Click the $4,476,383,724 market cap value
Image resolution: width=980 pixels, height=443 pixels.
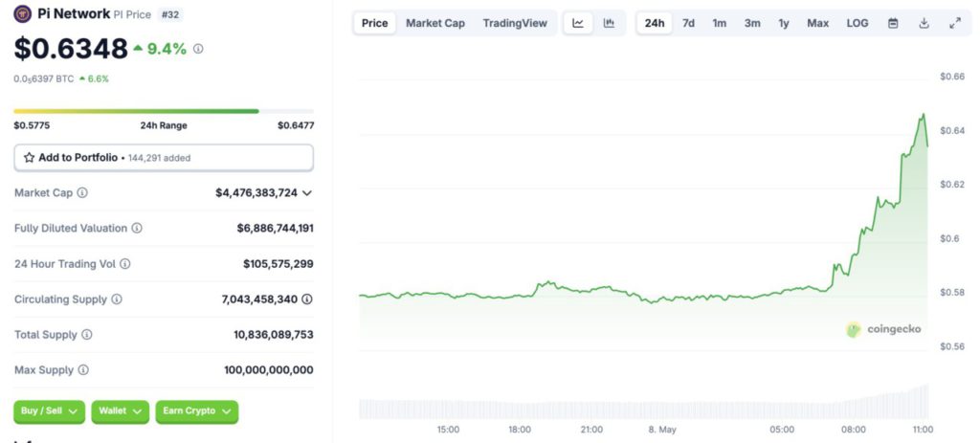(256, 193)
